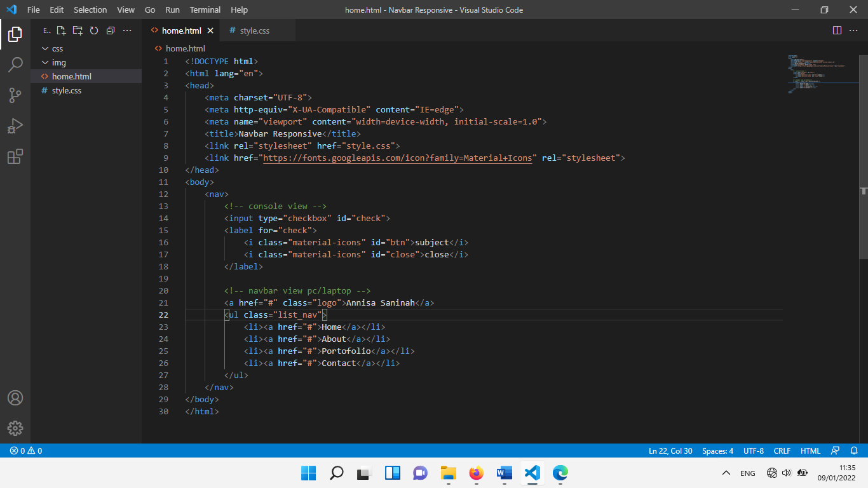Open the Search view in activity bar
Viewport: 868px width, 488px height.
click(x=15, y=65)
